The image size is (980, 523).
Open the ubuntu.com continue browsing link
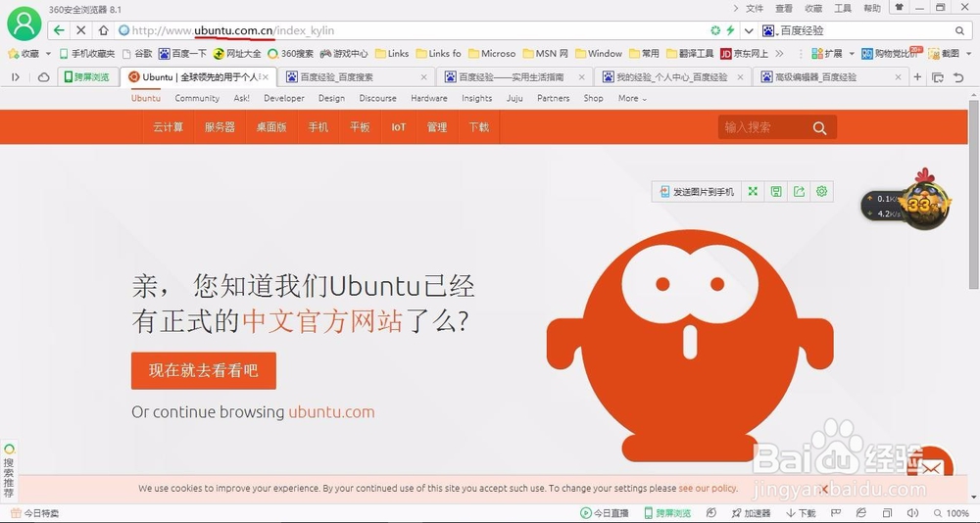pyautogui.click(x=331, y=411)
